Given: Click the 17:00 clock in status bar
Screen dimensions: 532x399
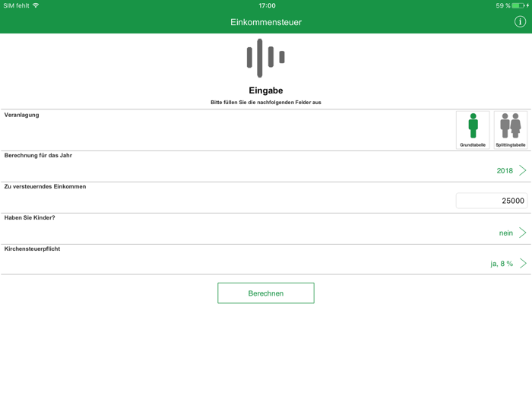Looking at the screenshot, I should [267, 6].
